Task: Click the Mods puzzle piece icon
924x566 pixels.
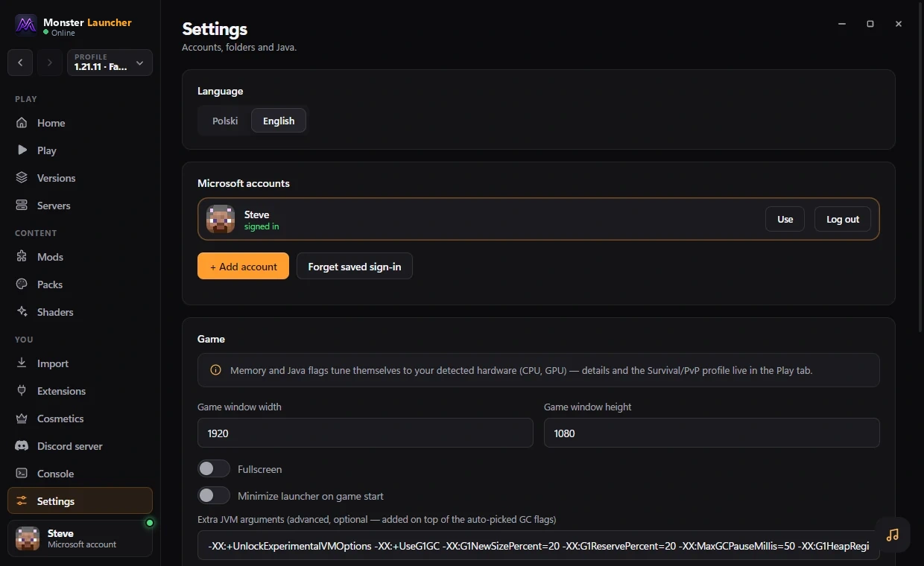Action: click(22, 257)
